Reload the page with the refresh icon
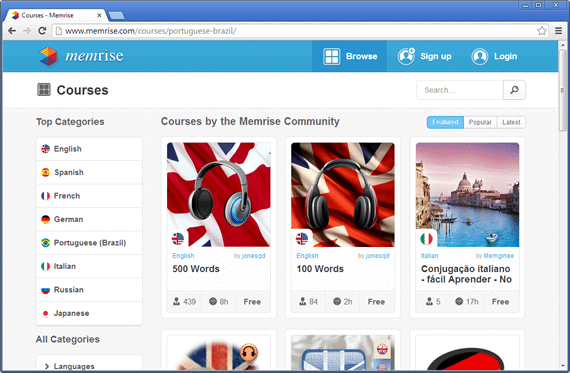This screenshot has height=373, width=570. coord(42,31)
